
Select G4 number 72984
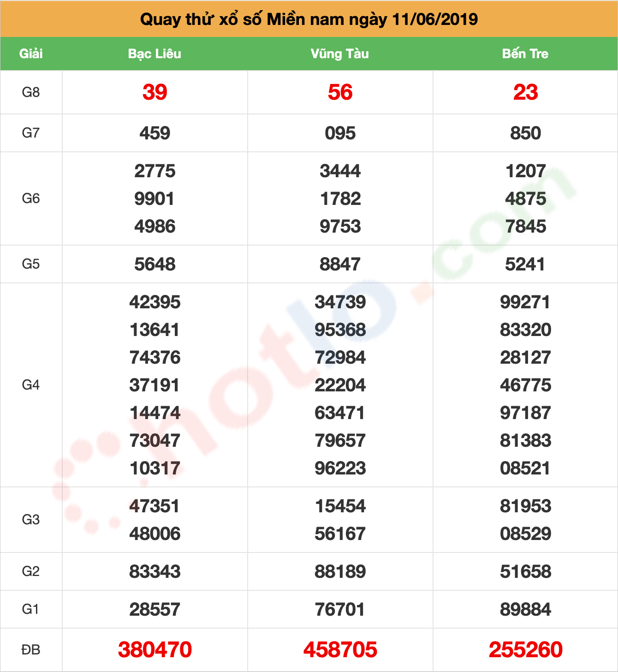(x=340, y=358)
